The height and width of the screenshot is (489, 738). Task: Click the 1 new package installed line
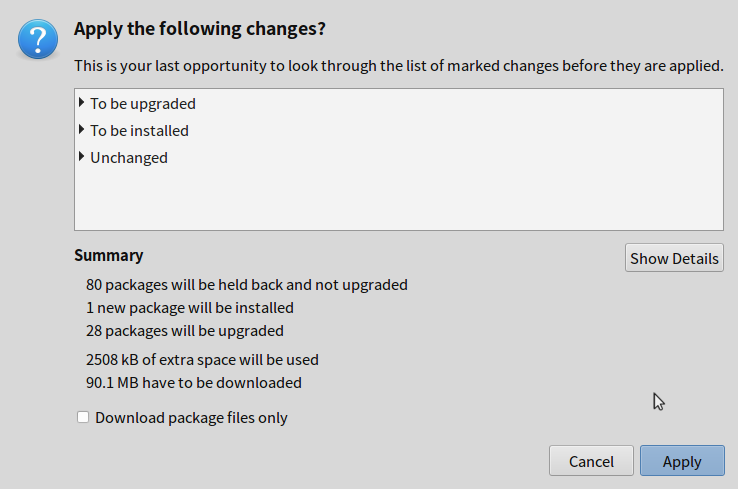[x=190, y=308]
